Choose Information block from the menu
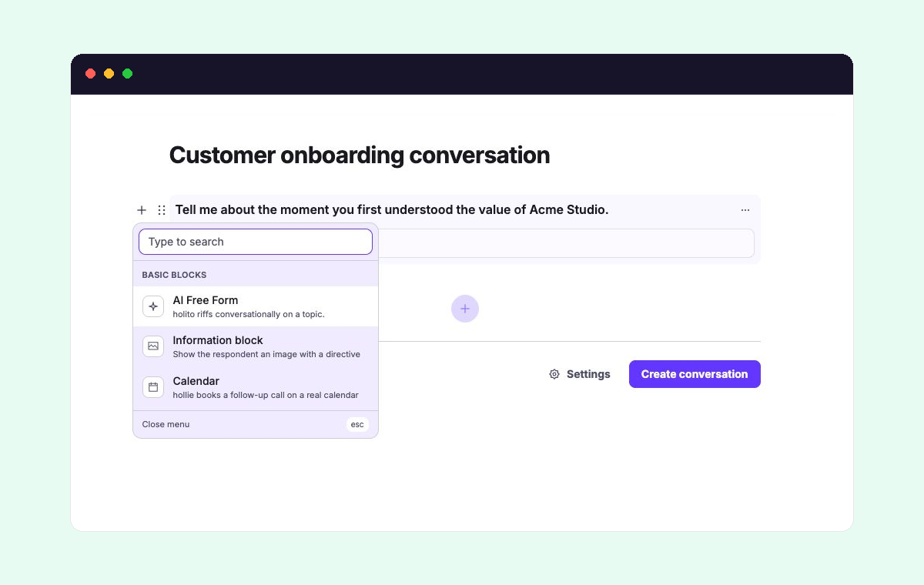 256,346
